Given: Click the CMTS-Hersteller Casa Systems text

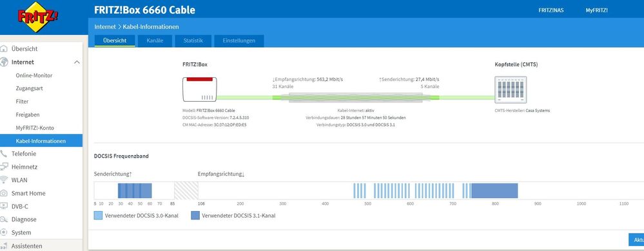Looking at the screenshot, I should point(522,111).
